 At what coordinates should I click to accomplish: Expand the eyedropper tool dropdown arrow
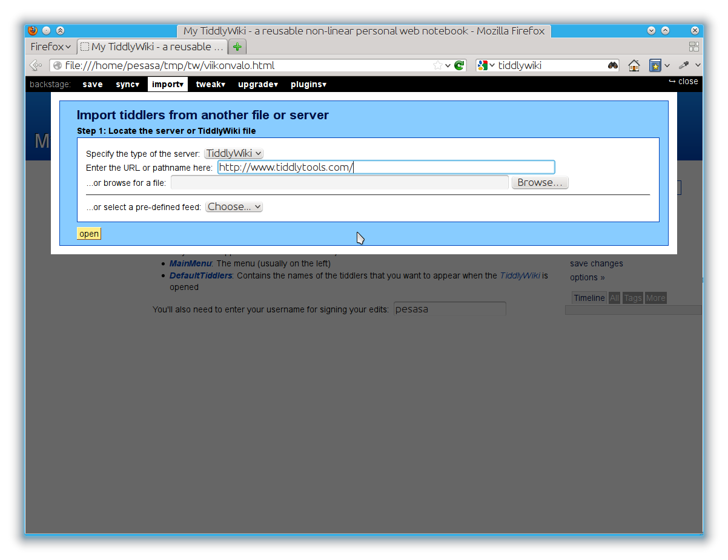(x=698, y=65)
